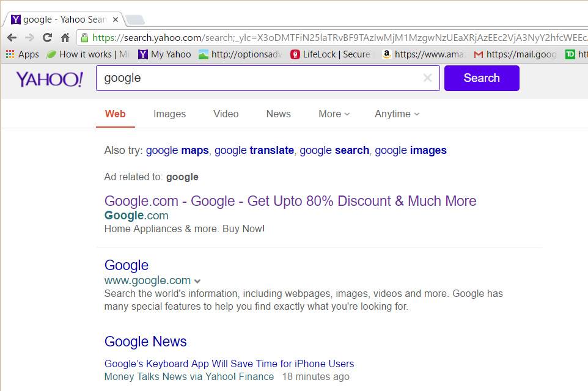Click the Yahoo logo
The width and height of the screenshot is (588, 391).
[x=50, y=79]
